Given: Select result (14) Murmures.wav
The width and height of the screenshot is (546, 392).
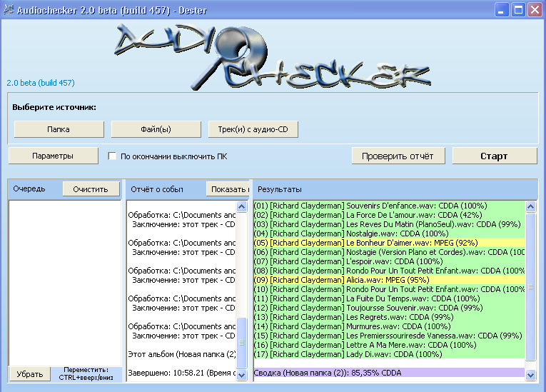Looking at the screenshot, I should tap(389, 326).
